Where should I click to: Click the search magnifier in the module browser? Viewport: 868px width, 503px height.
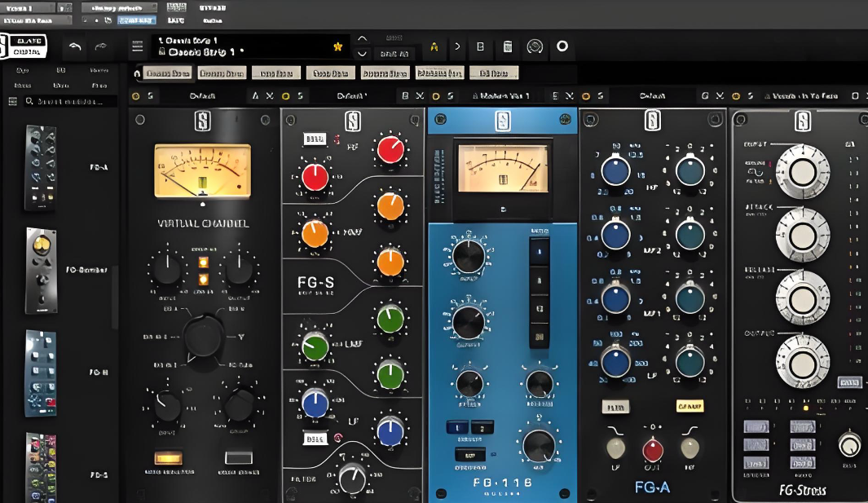[x=29, y=101]
